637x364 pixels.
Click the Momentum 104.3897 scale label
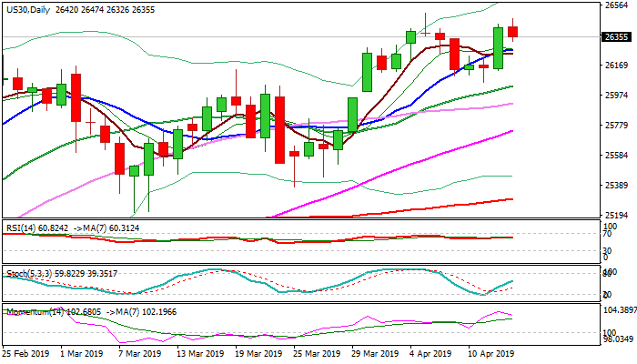(x=619, y=310)
